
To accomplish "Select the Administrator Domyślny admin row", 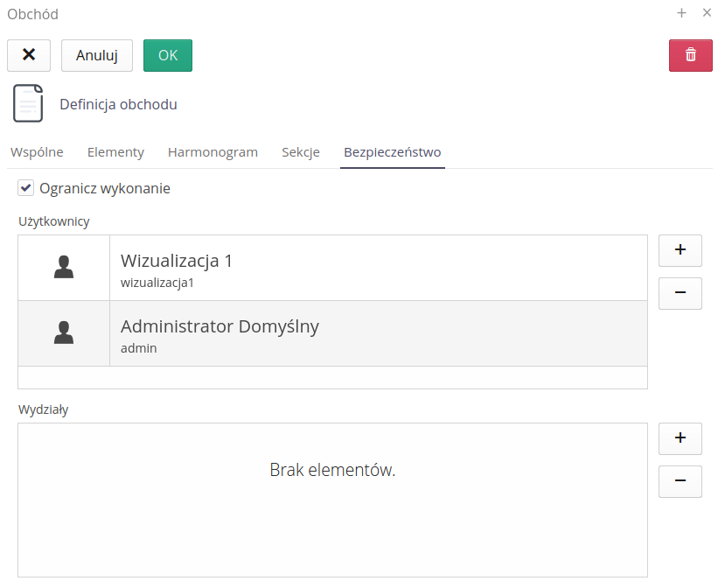I will (x=376, y=333).
